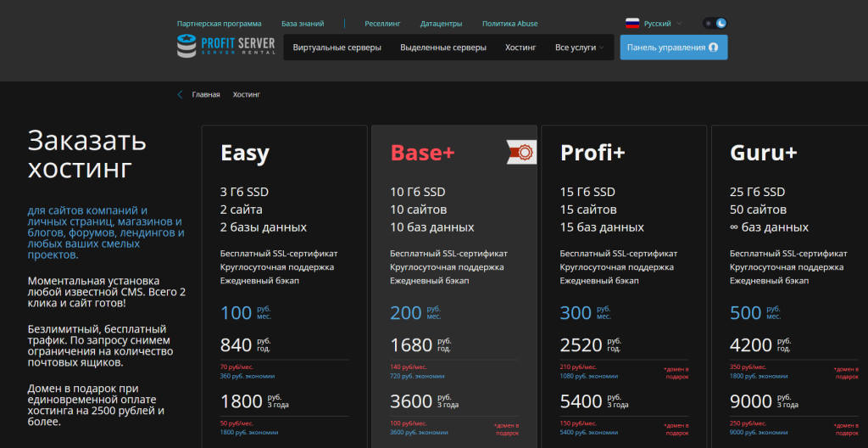Visit the Датацентры page
The image size is (868, 448).
441,24
